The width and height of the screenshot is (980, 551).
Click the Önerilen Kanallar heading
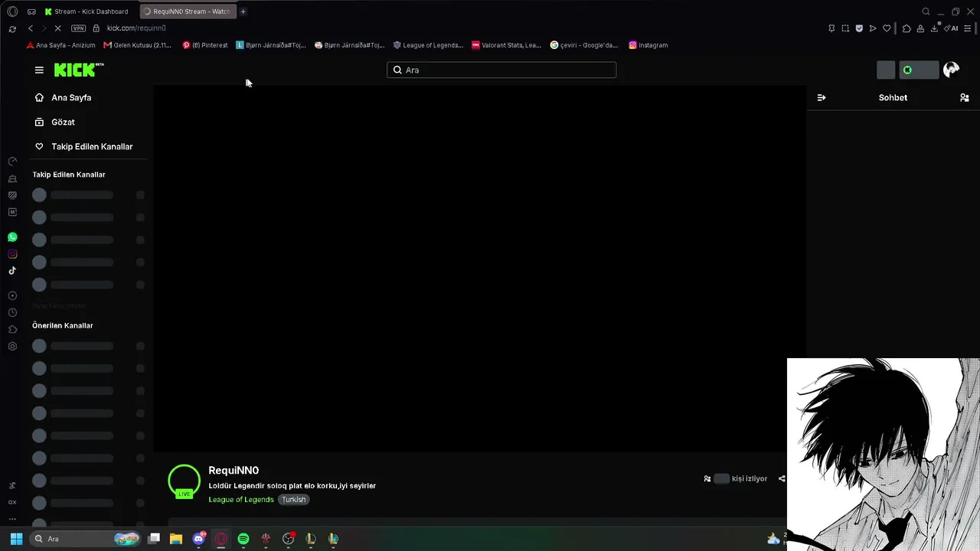tap(63, 326)
